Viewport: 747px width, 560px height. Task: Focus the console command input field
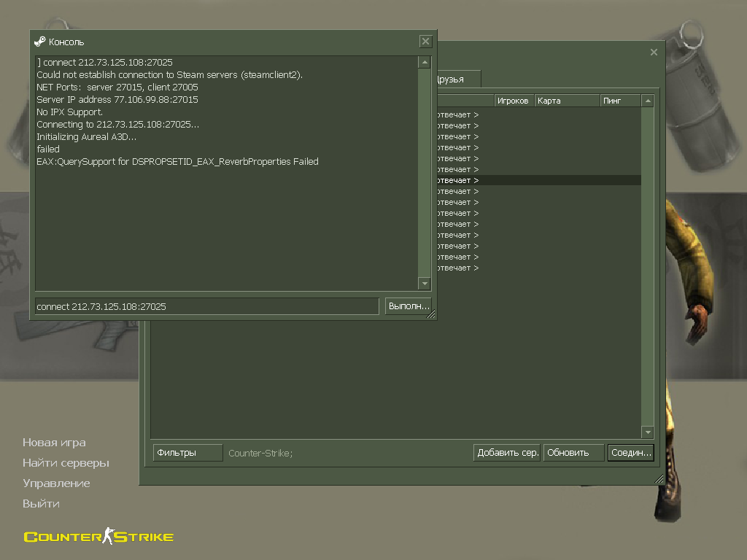pos(206,306)
